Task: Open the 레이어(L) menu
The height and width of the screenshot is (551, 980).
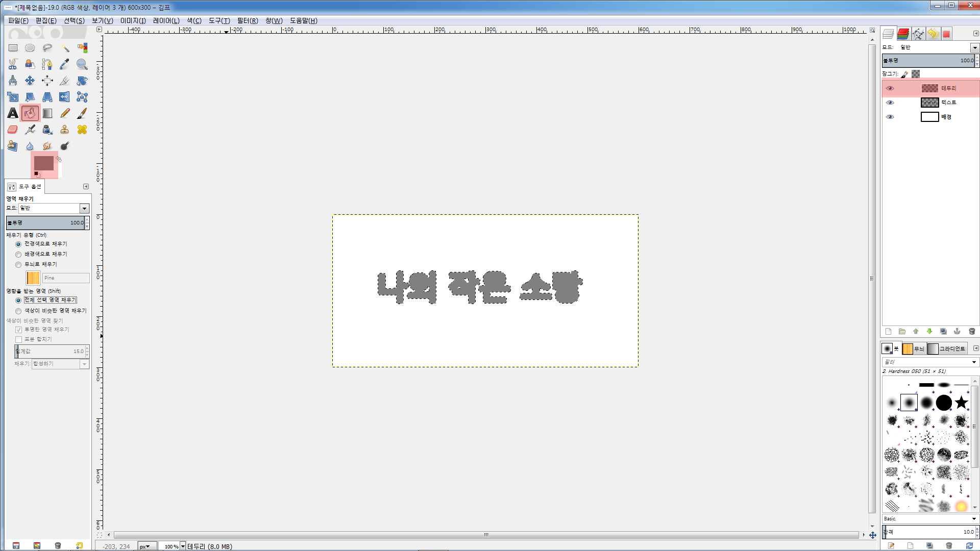Action: 166,21
